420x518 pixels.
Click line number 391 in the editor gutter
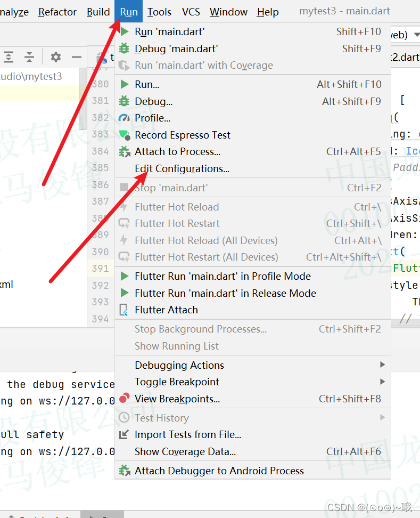click(x=100, y=268)
